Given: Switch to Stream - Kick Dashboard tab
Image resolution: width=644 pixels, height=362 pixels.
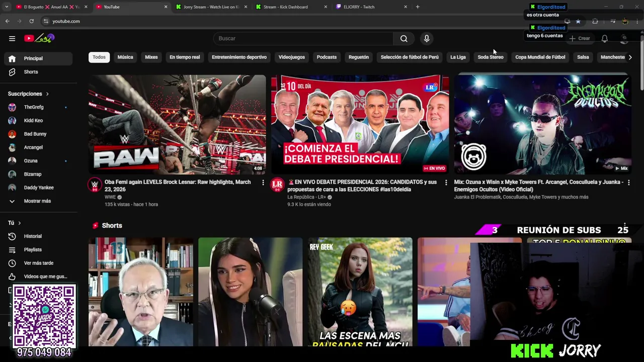Looking at the screenshot, I should coord(285,7).
